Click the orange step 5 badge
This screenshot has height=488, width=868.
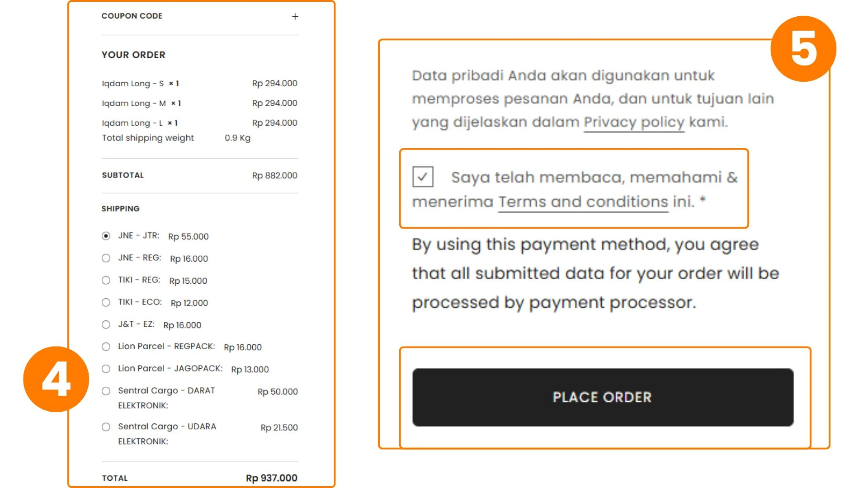[803, 49]
